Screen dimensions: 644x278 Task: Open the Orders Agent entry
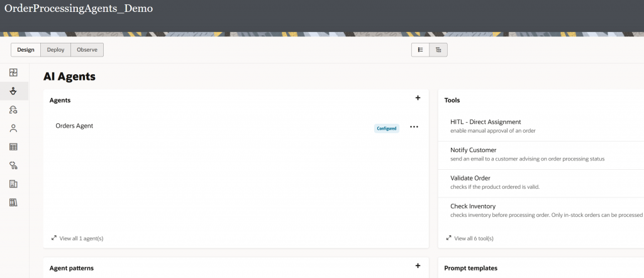(x=74, y=126)
